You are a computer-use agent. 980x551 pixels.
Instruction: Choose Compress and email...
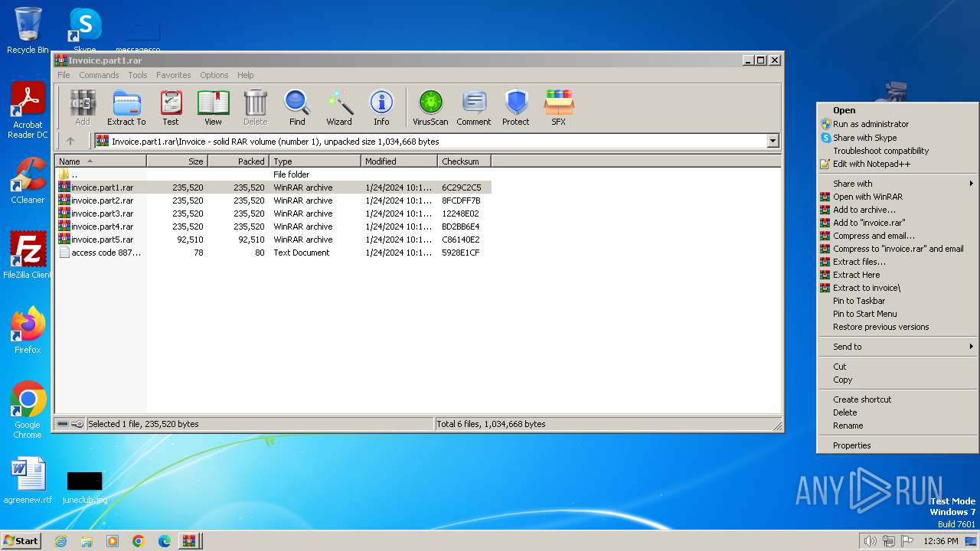[x=898, y=236]
